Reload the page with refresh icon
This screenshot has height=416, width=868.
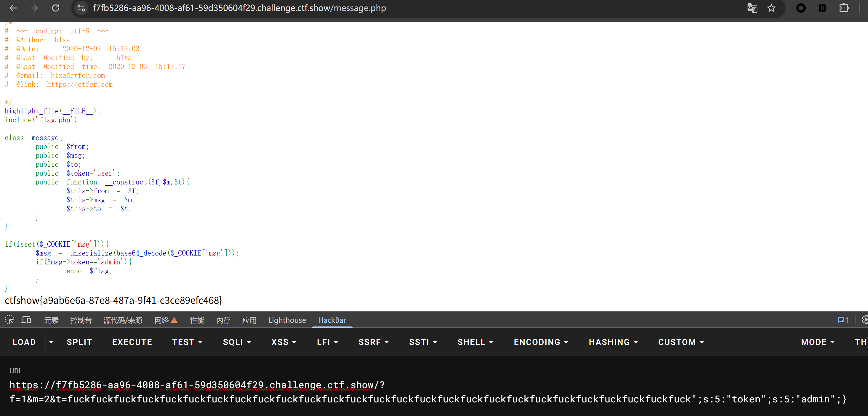click(56, 8)
